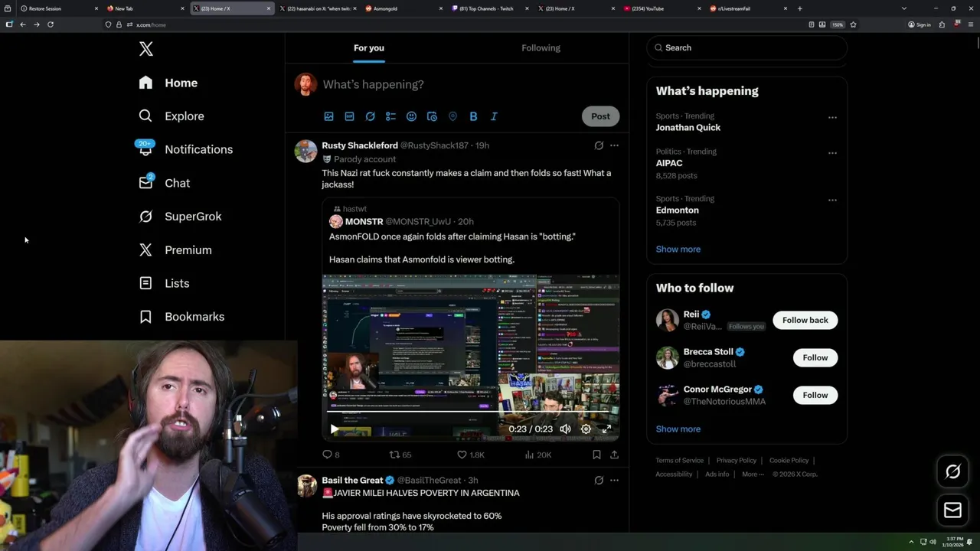This screenshot has height=551, width=980.
Task: Click the location pin icon in the composer
Action: coord(452,116)
